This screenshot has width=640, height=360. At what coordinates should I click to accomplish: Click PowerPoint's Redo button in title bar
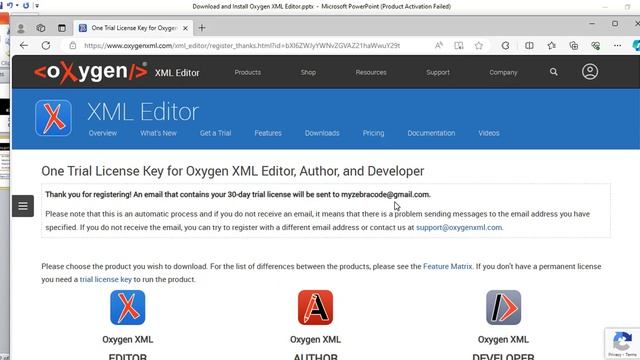click(26, 6)
